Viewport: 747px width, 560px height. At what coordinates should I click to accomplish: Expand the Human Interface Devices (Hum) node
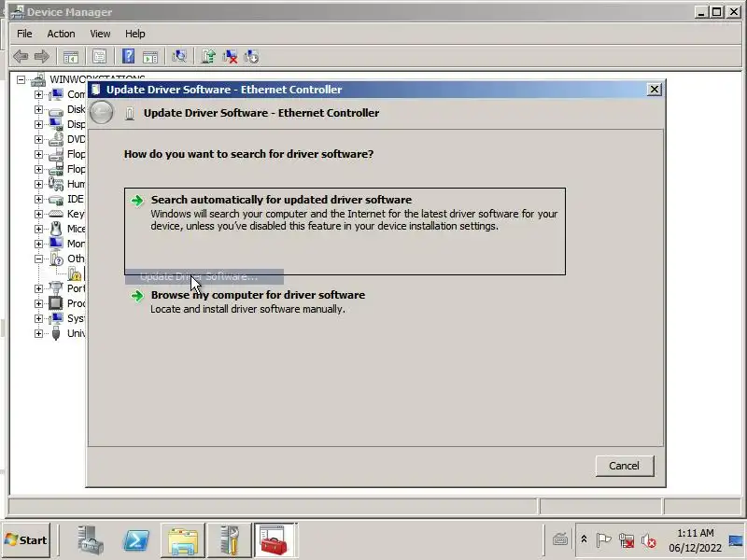(38, 184)
